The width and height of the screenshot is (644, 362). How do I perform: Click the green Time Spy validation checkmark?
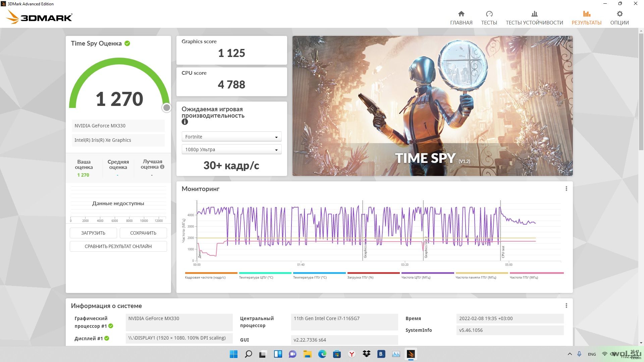[x=127, y=43]
